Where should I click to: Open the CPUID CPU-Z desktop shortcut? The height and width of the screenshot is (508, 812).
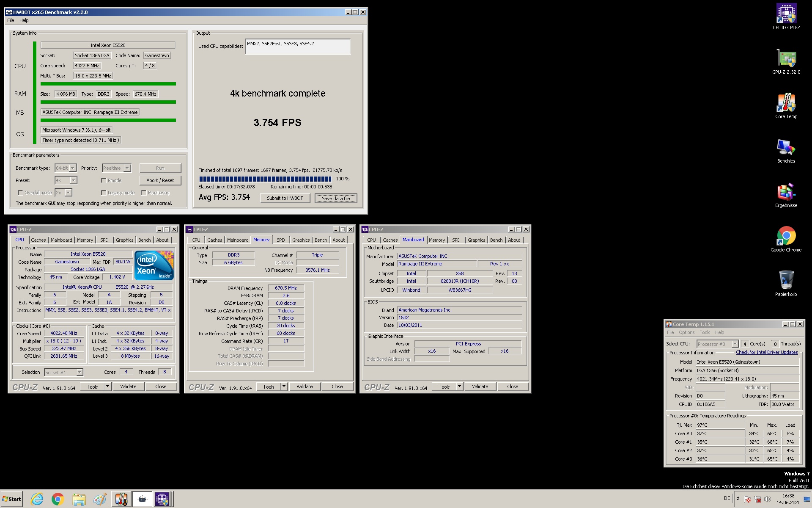click(786, 17)
